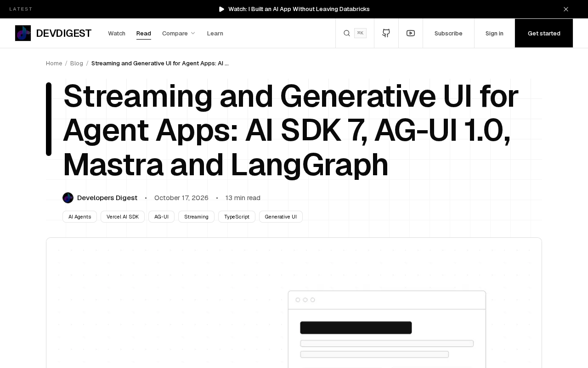Click the Get started button
588x368 pixels.
click(x=544, y=33)
